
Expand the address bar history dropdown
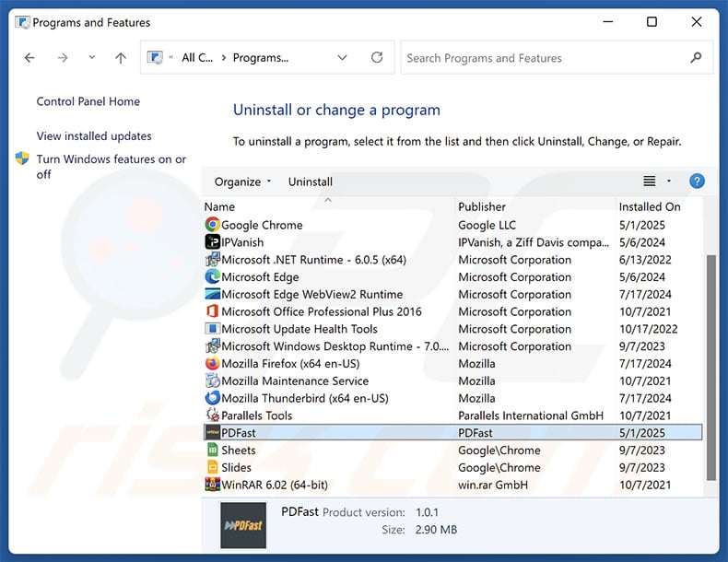click(342, 57)
